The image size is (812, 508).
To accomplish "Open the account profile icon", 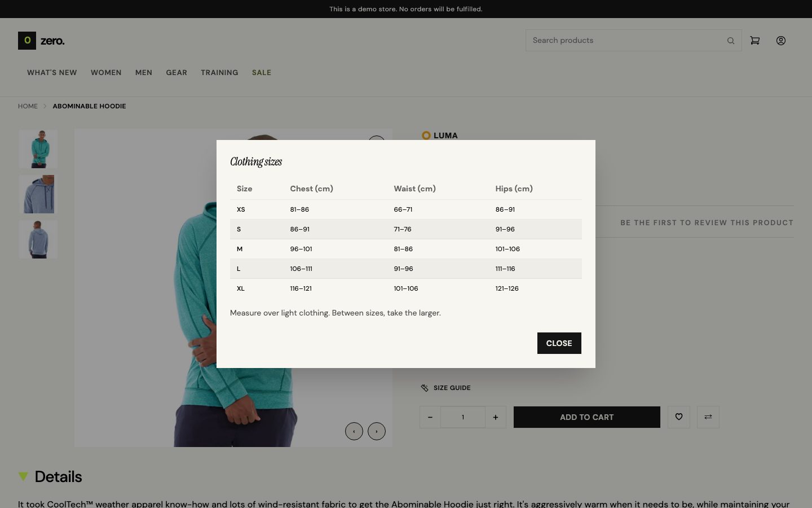I will coord(781,41).
